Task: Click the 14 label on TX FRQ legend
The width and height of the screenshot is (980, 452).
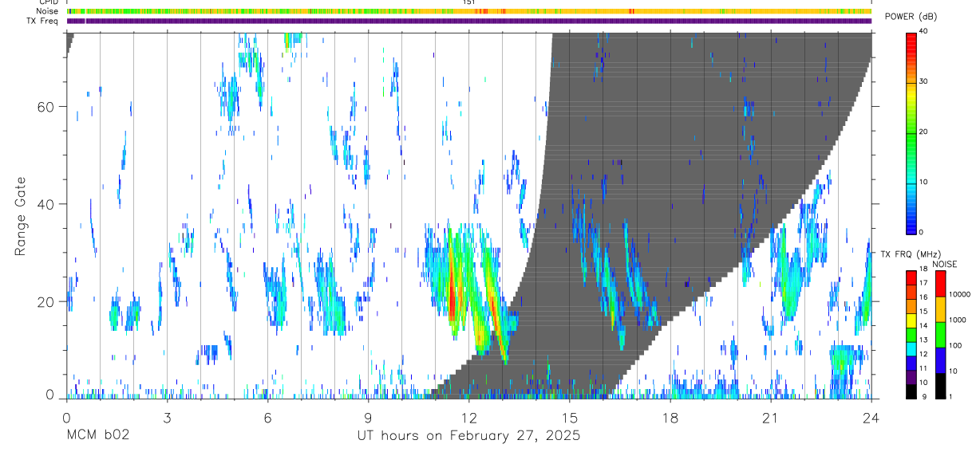Action: (923, 326)
